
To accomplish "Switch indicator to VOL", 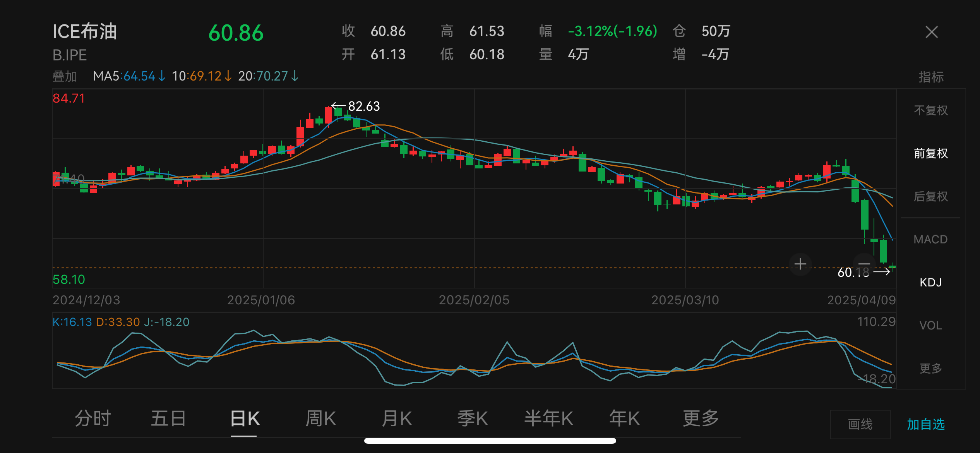I will pyautogui.click(x=931, y=326).
